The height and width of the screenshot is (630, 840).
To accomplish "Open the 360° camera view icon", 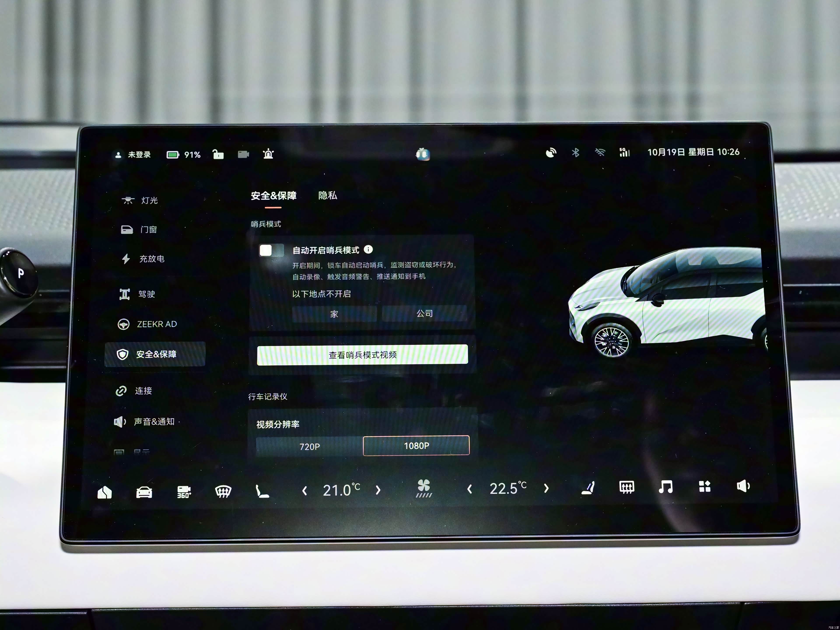I will pos(184,492).
